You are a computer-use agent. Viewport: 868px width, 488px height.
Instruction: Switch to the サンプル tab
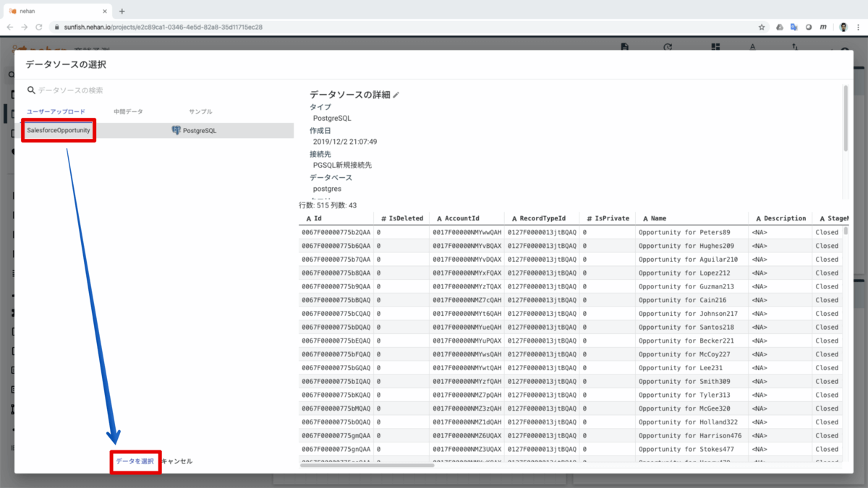point(200,112)
